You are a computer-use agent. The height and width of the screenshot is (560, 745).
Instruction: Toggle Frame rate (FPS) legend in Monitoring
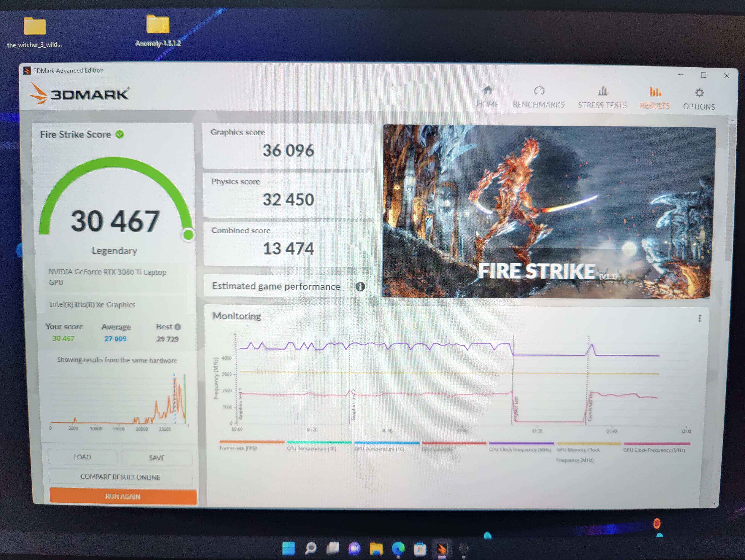pos(238,448)
